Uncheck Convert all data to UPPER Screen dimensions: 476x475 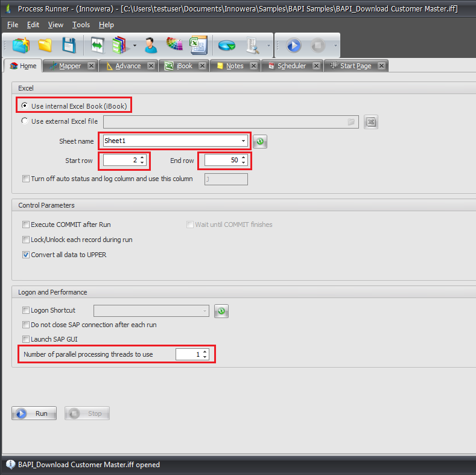click(26, 255)
